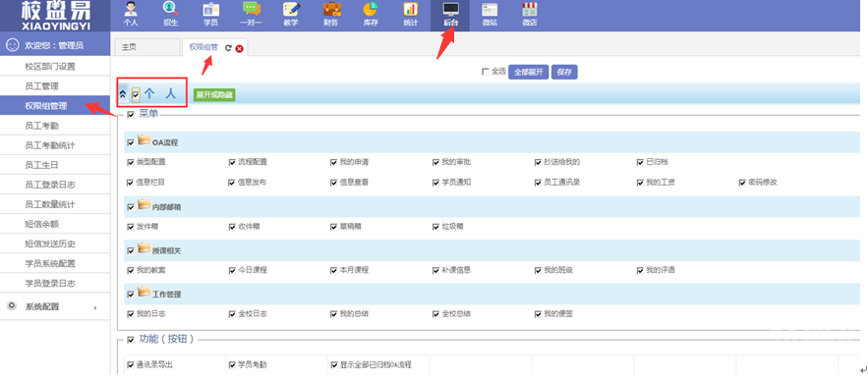Uncheck the 抄送给我的 checkbox

pyautogui.click(x=538, y=162)
